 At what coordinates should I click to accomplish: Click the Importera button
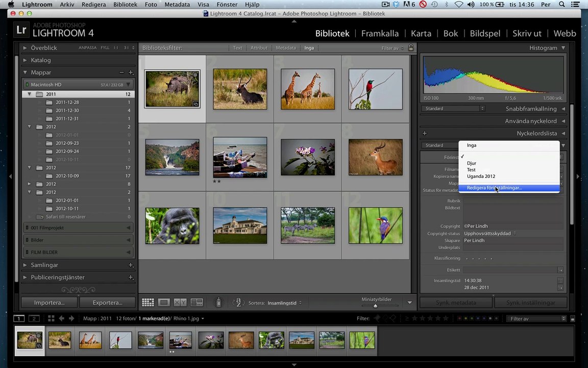pos(49,303)
